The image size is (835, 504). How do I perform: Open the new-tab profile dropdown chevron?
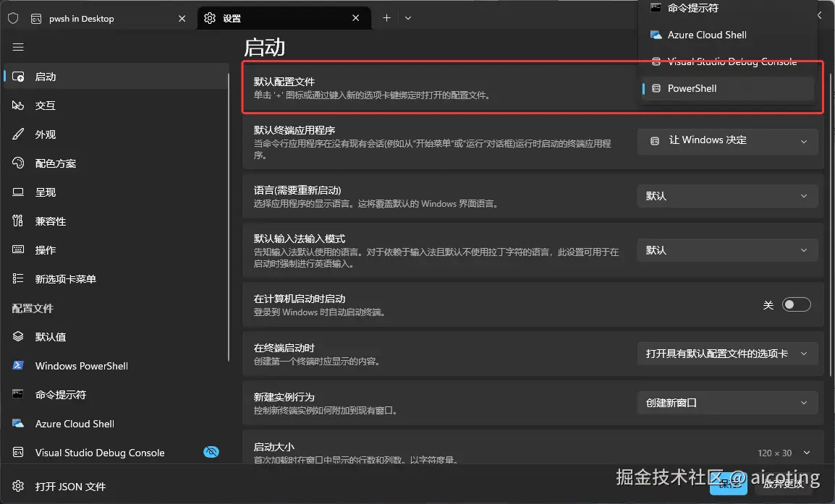[x=408, y=18]
